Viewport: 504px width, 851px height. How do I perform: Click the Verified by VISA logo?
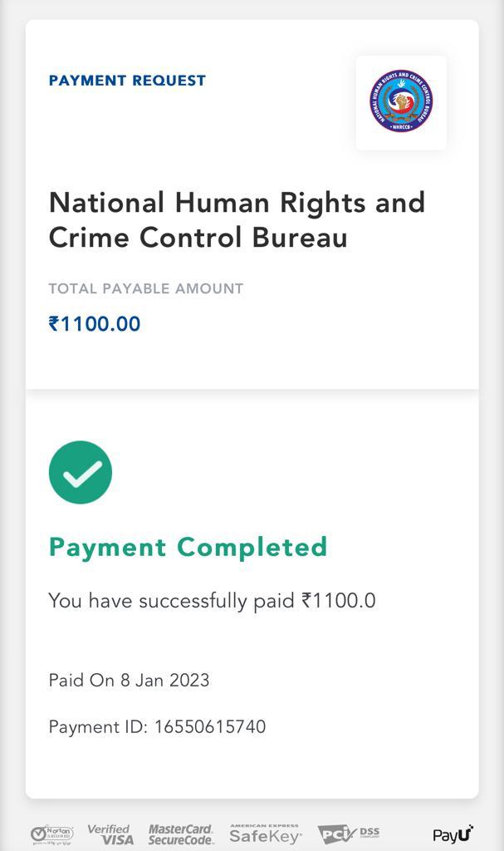110,834
